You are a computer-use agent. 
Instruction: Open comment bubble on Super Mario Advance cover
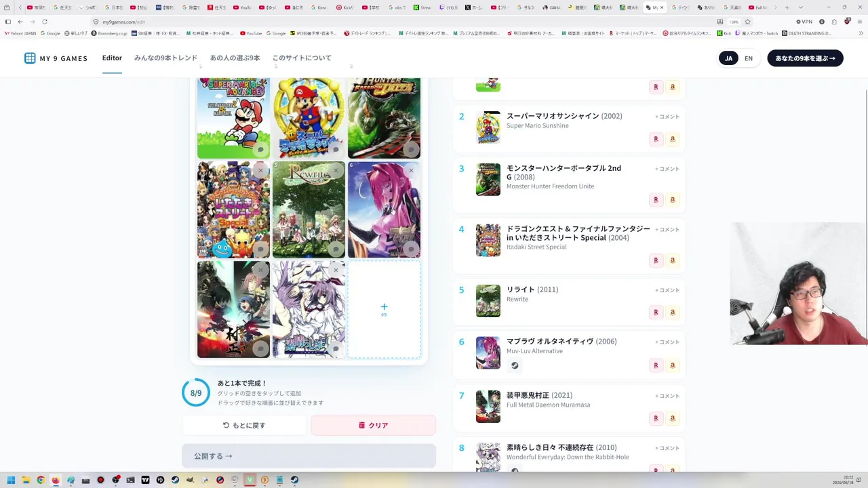coord(260,150)
